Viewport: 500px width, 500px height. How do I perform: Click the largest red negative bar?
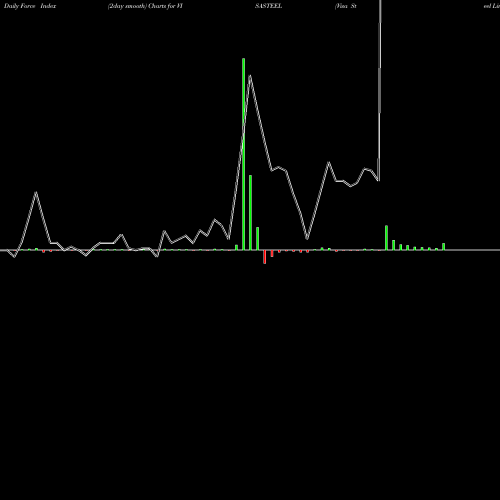click(265, 257)
